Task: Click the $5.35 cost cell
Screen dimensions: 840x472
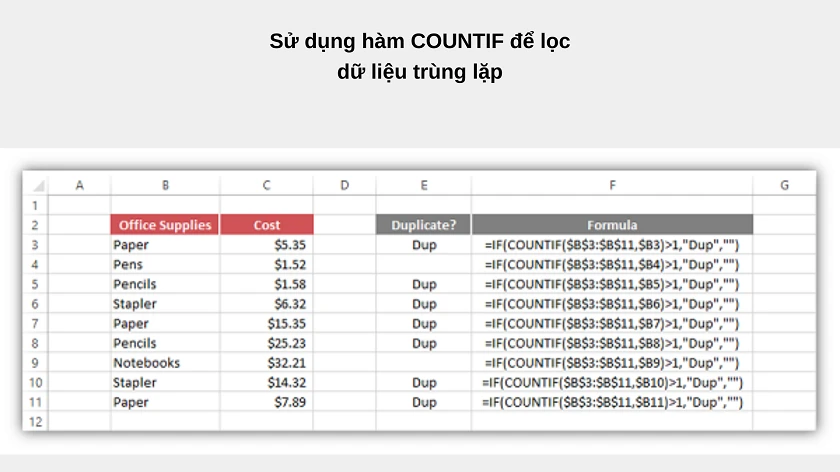Action: [x=266, y=245]
